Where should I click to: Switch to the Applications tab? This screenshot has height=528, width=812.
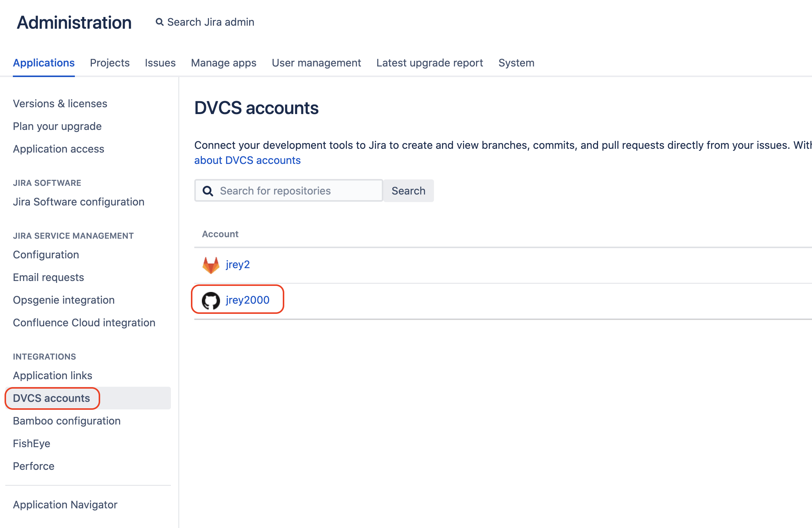point(44,63)
